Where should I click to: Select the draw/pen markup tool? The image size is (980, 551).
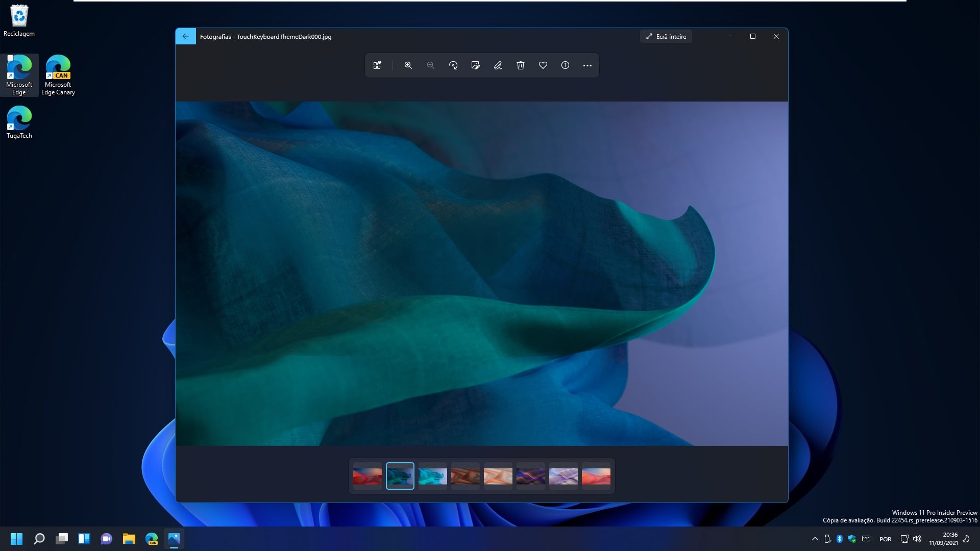(498, 65)
